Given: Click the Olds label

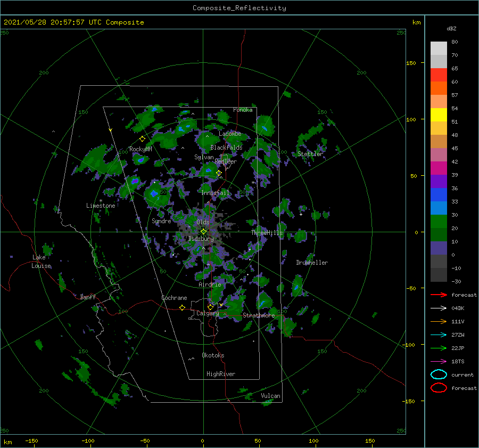Looking at the screenshot, I should click(203, 222).
